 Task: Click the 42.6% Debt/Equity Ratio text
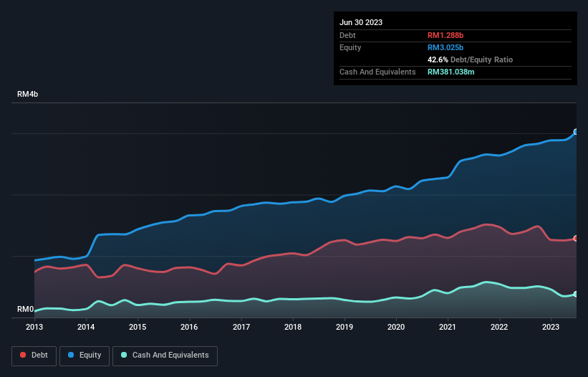tap(471, 59)
